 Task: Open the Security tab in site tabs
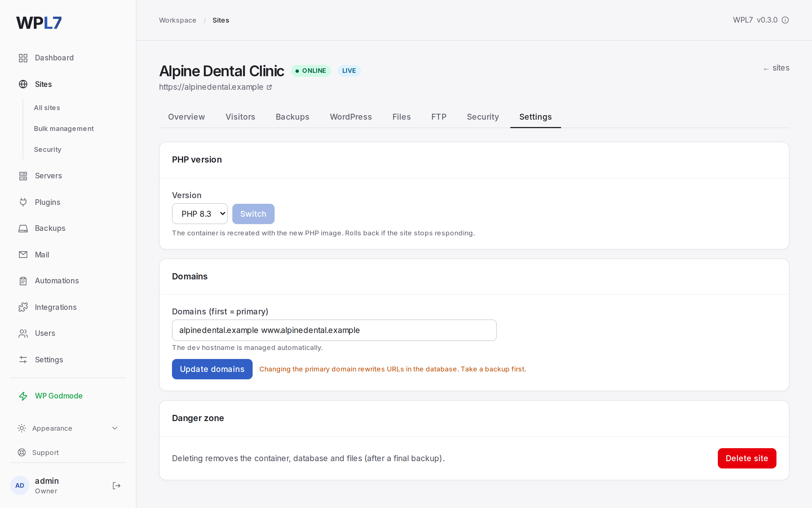482,117
